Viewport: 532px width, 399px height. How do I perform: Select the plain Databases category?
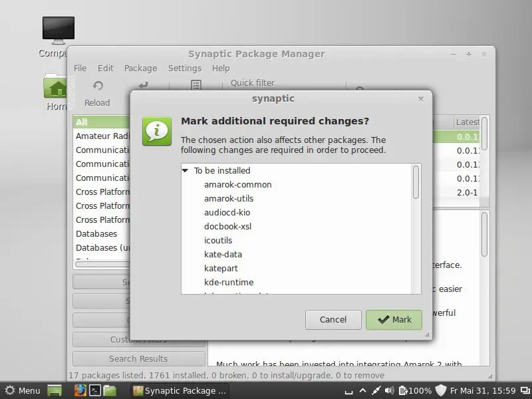point(102,234)
